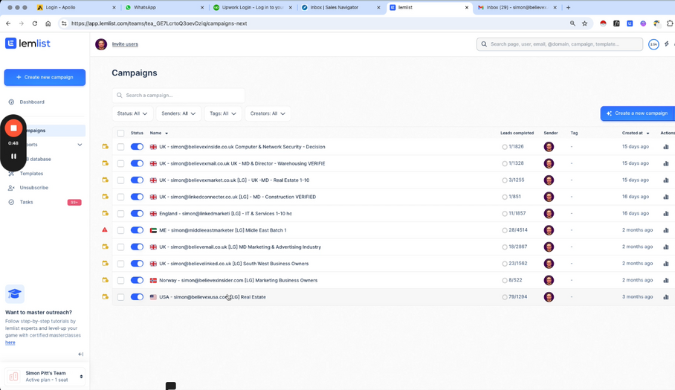The width and height of the screenshot is (675, 390).
Task: Click the circular credits icon by search
Action: (x=653, y=44)
